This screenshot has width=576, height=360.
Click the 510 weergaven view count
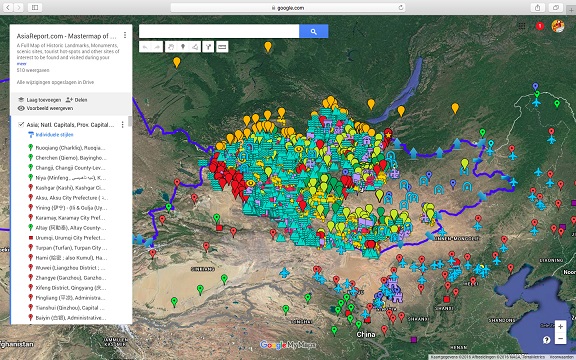[33, 70]
